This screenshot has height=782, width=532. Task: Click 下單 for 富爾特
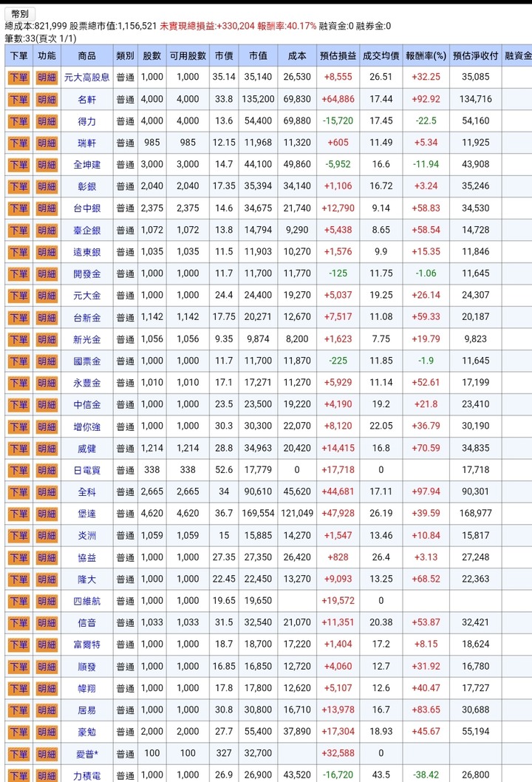19,645
